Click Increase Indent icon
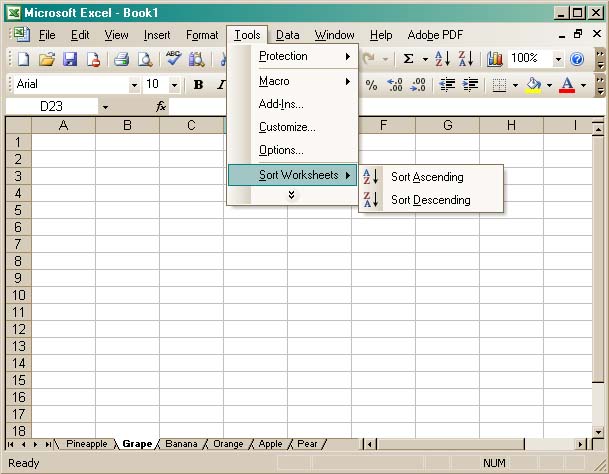Image resolution: width=609 pixels, height=474 pixels. point(470,84)
